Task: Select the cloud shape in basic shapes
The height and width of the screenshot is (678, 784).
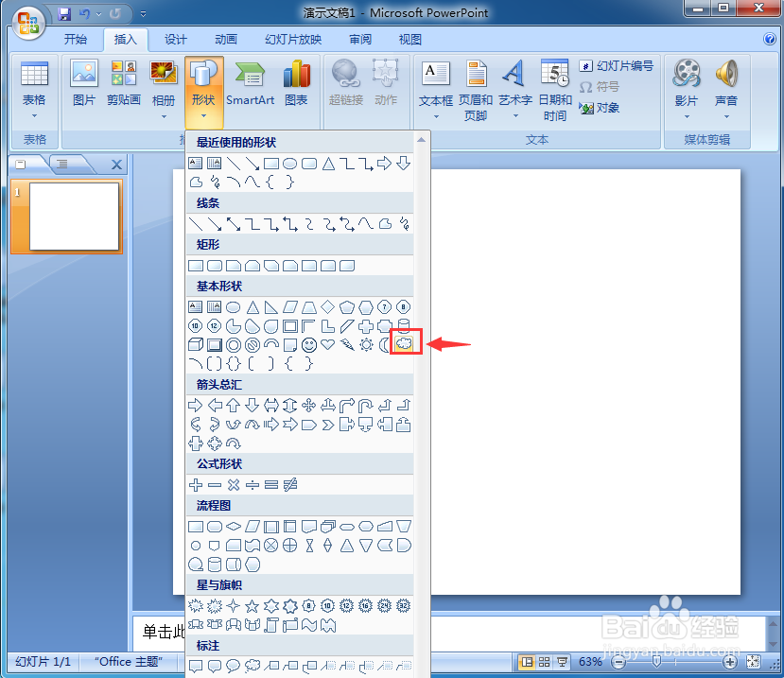Action: 404,344
